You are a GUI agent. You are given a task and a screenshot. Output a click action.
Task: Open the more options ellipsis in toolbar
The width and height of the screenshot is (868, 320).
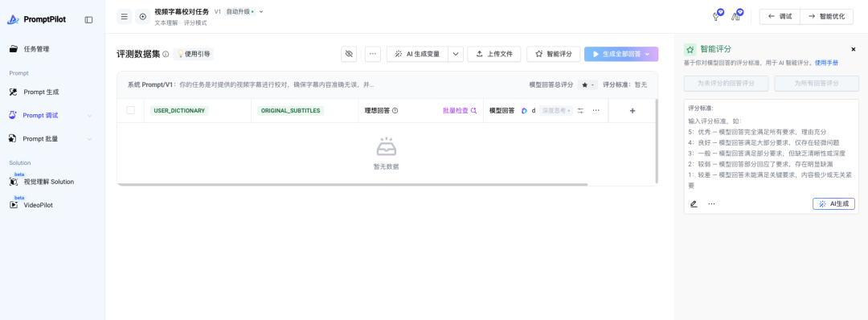point(373,54)
